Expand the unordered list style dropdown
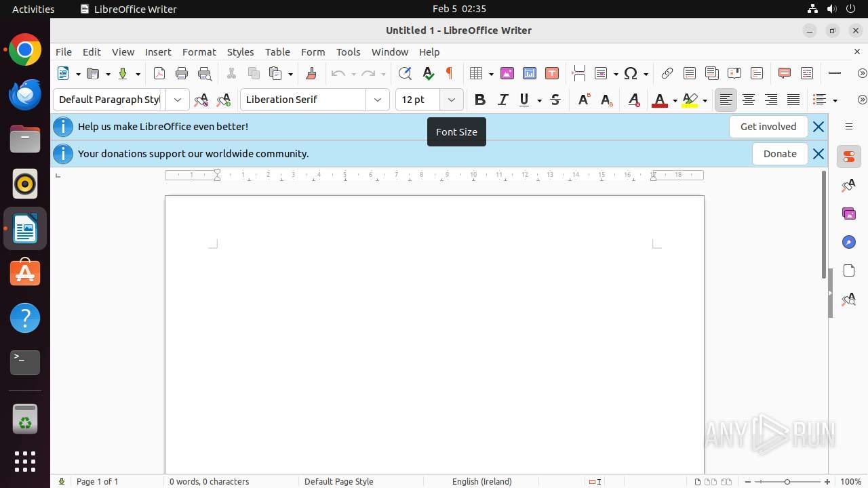This screenshot has width=868, height=488. coord(835,100)
